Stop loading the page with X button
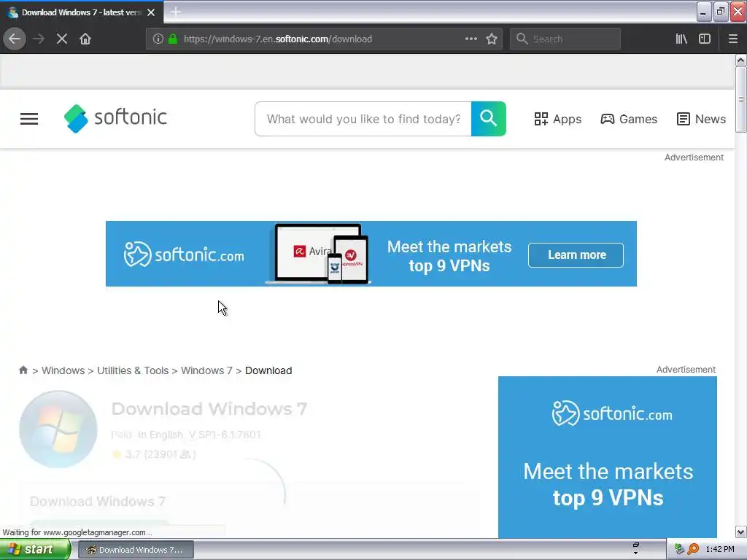Image resolution: width=747 pixels, height=560 pixels. pos(62,39)
